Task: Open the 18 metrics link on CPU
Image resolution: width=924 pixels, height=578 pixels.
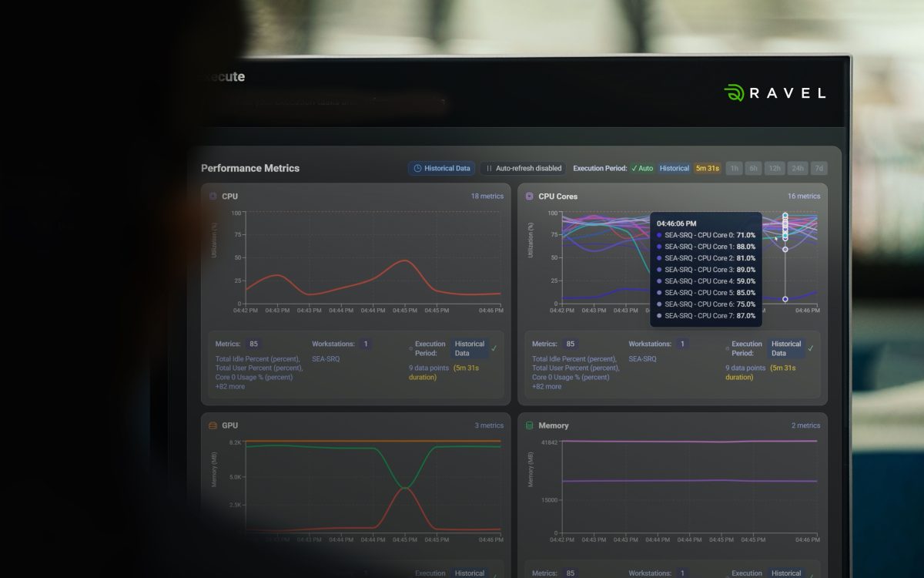Action: click(x=487, y=197)
